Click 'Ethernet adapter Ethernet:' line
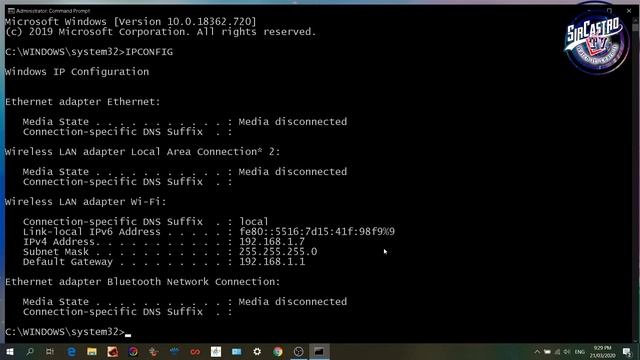Viewport: 640px width, 360px height. coord(83,102)
